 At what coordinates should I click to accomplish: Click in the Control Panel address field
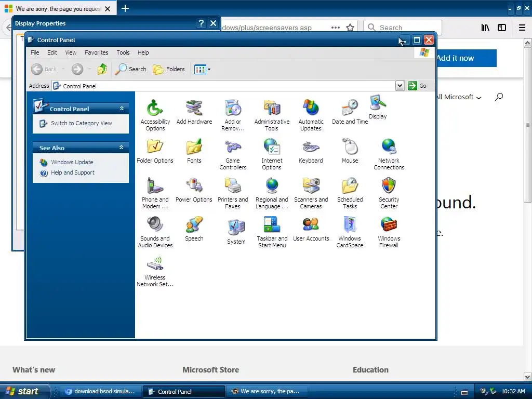[224, 86]
